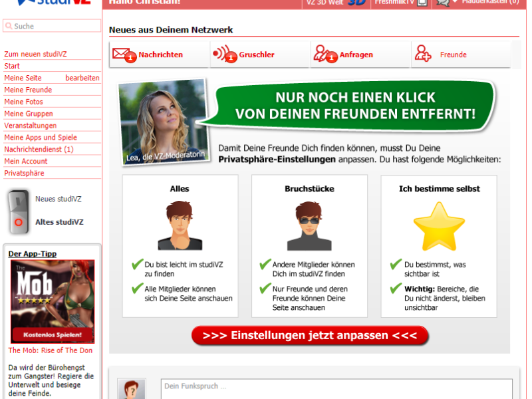
Task: Select the Bruchstücke privacy option heading
Action: click(309, 189)
